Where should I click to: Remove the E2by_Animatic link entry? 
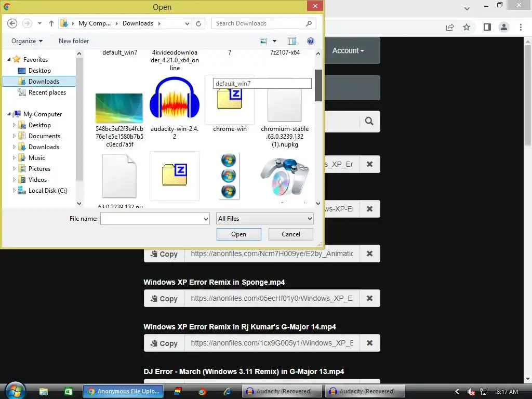coord(369,254)
